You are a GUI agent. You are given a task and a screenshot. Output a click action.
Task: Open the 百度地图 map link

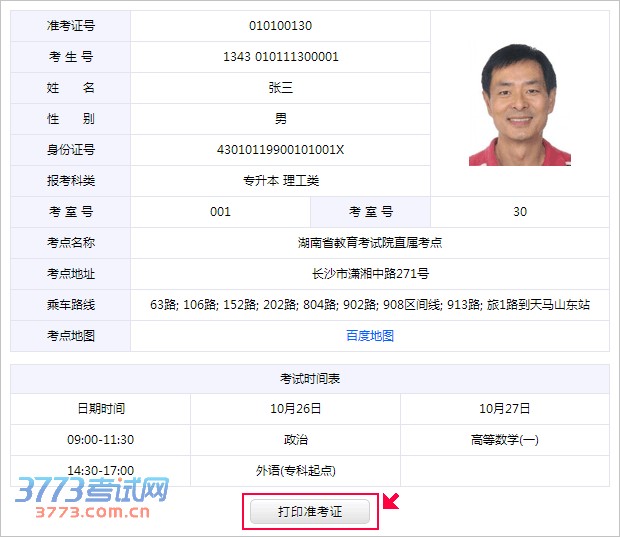(370, 336)
